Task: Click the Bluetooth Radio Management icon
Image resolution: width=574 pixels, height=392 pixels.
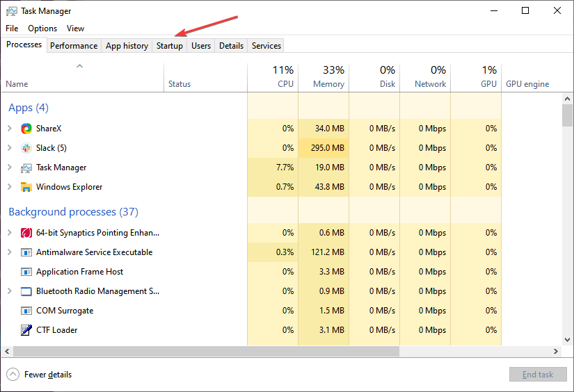Action: (x=26, y=291)
